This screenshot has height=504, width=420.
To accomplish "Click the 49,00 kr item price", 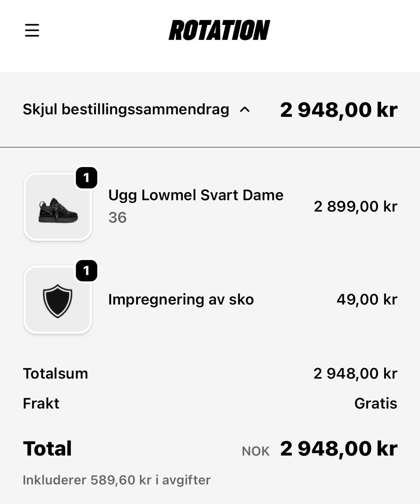I will coord(367,300).
